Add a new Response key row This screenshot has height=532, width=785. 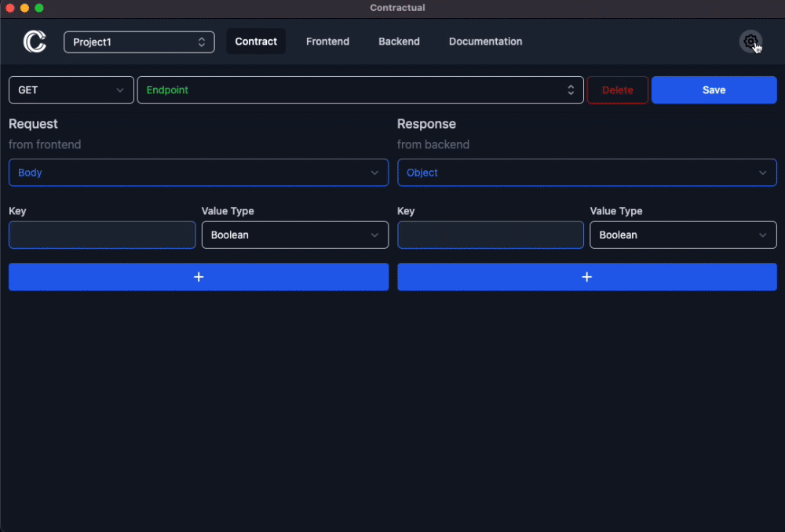[x=586, y=277]
